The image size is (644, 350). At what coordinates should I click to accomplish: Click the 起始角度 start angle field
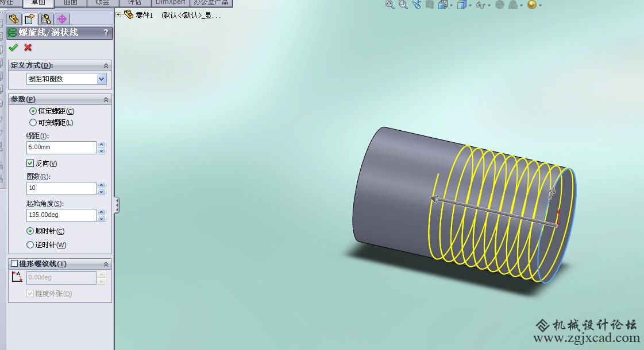(x=61, y=215)
